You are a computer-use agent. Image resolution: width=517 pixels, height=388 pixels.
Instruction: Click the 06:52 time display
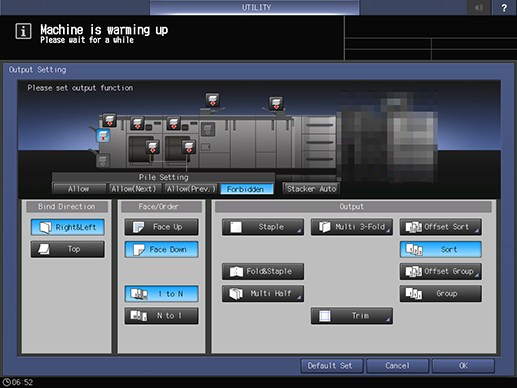click(x=23, y=382)
